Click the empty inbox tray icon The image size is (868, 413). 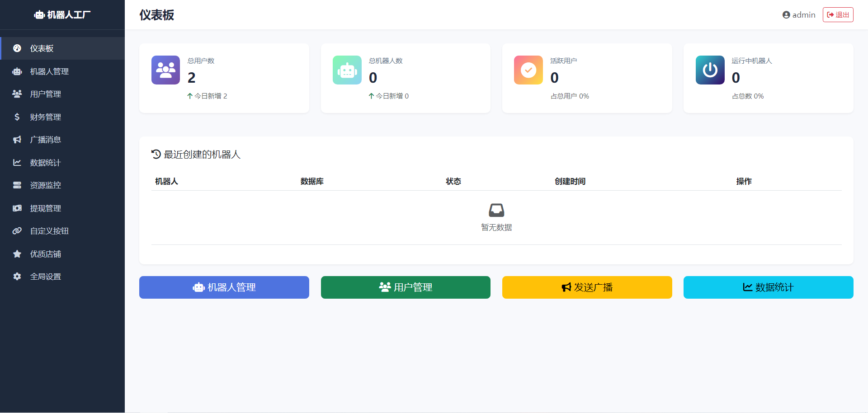pyautogui.click(x=496, y=210)
